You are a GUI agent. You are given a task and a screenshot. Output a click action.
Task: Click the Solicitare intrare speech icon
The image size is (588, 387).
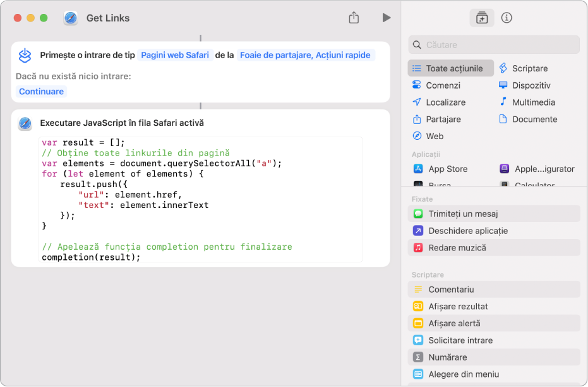pos(417,340)
